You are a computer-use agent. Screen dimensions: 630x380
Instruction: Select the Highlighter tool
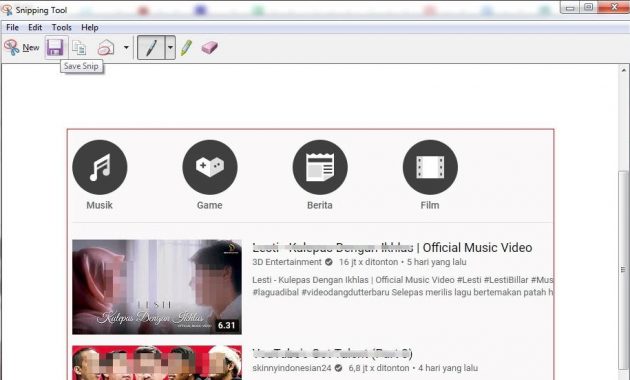click(186, 48)
